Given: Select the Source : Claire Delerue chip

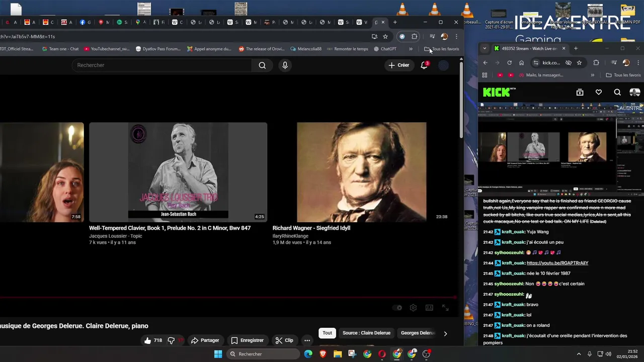Looking at the screenshot, I should (366, 333).
